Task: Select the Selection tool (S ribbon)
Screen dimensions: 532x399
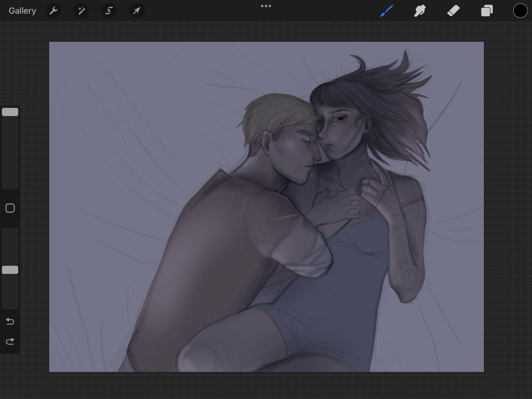Action: (x=109, y=11)
